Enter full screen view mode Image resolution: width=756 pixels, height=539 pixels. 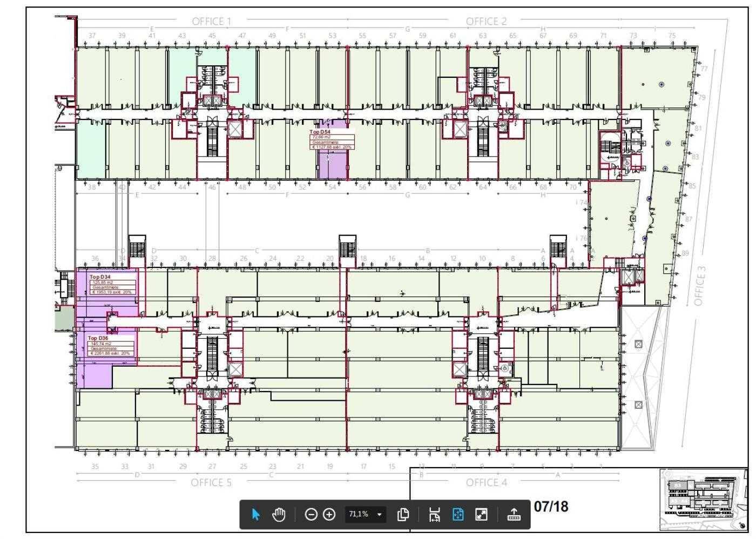(x=481, y=514)
